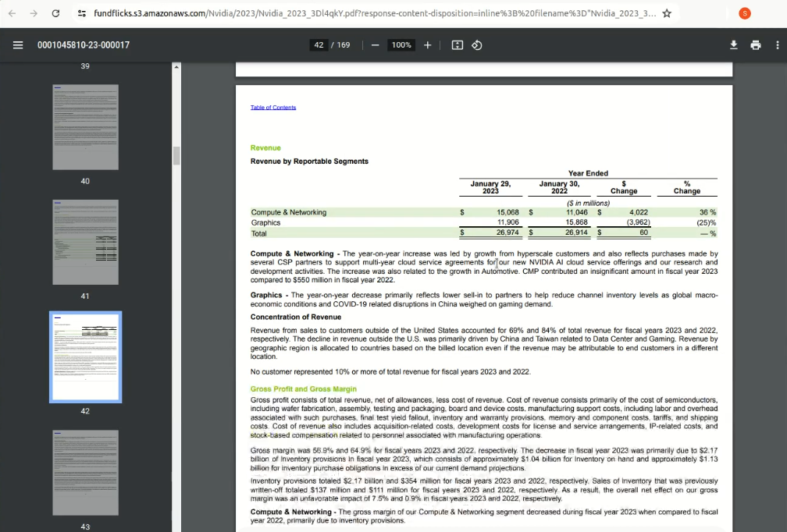Set zoom level in the 100% field

pyautogui.click(x=401, y=45)
